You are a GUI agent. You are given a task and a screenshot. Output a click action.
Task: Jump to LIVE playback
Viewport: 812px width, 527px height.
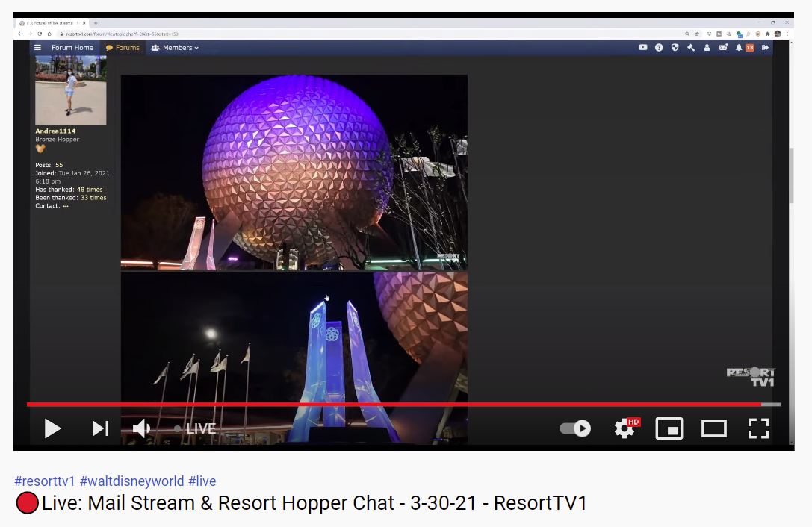click(x=196, y=429)
